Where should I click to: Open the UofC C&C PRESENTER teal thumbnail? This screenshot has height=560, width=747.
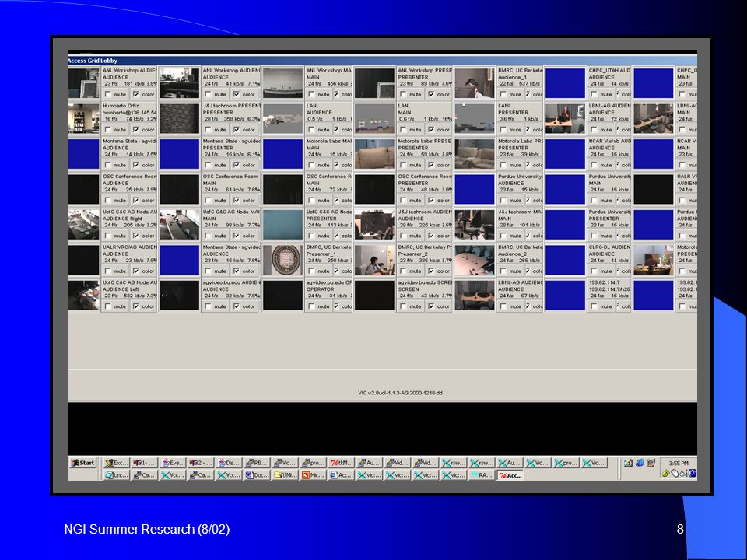coord(283,224)
